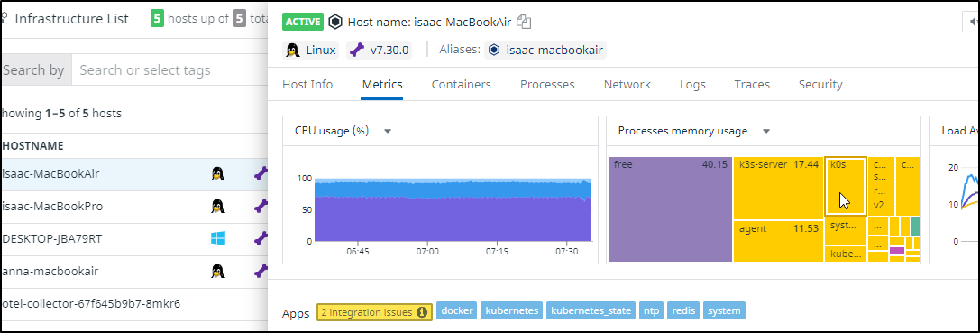This screenshot has height=333, width=980.
Task: Click the redis app tag
Action: click(683, 310)
